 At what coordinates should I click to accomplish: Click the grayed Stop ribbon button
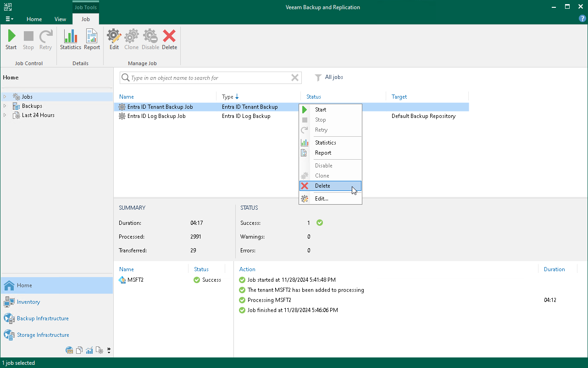pyautogui.click(x=28, y=40)
